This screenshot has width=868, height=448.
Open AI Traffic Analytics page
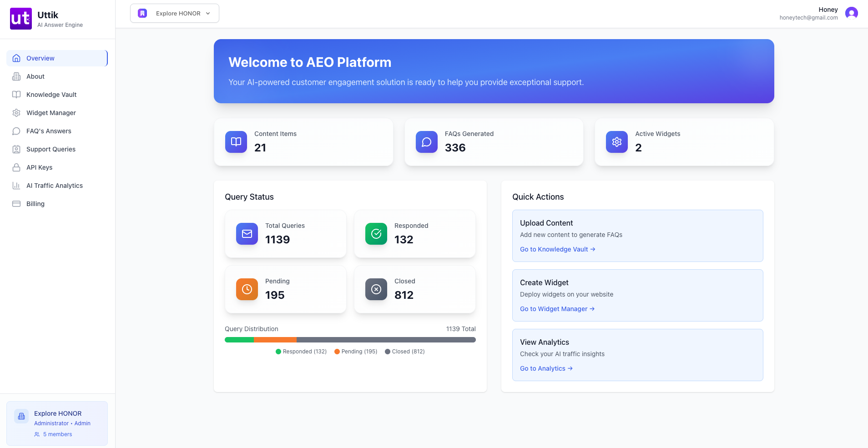(57, 186)
